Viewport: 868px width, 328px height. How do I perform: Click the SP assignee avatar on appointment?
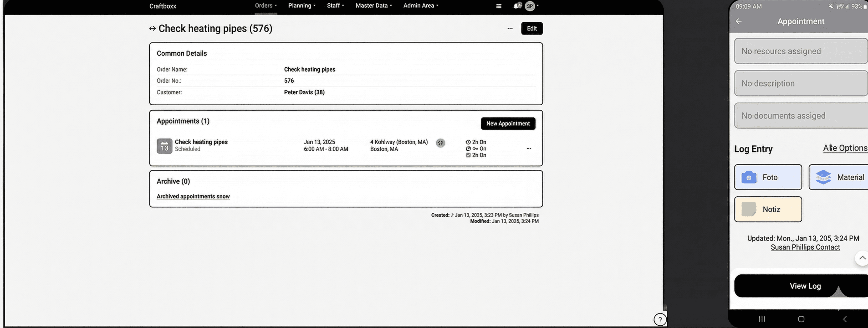point(440,143)
